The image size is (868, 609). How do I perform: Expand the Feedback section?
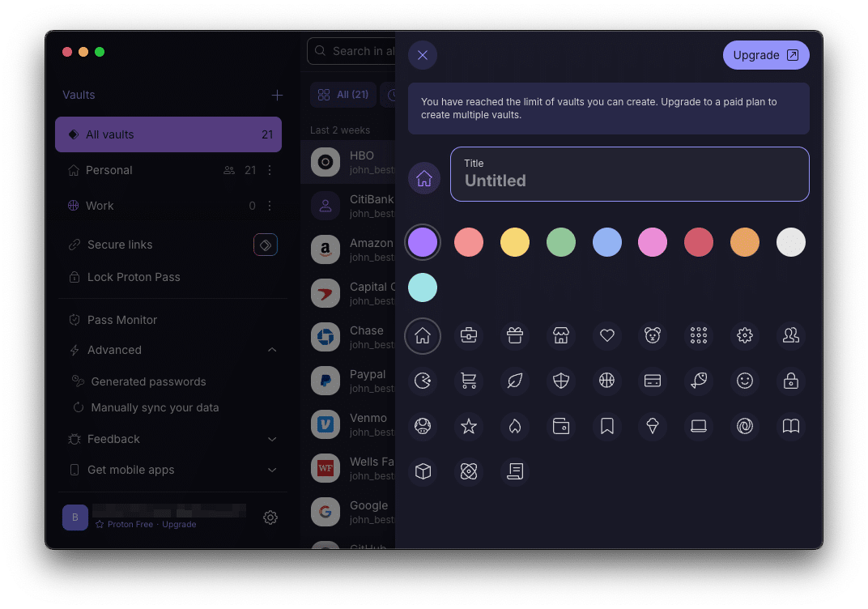pyautogui.click(x=272, y=439)
